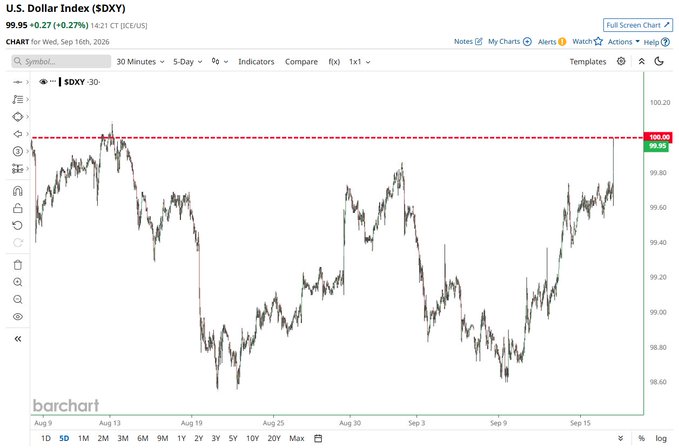Open chart type bar style dropdown
This screenshot has height=448, width=679.
point(220,61)
